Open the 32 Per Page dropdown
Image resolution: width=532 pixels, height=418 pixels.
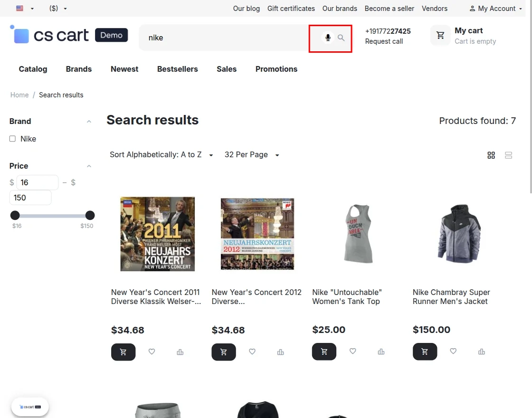(252, 155)
